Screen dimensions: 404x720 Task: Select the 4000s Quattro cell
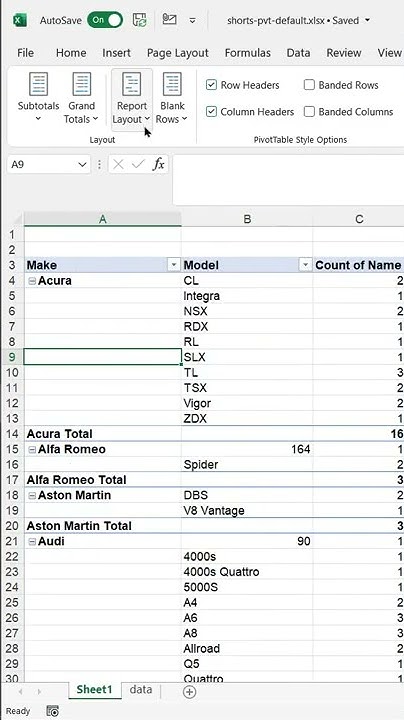[x=247, y=572]
